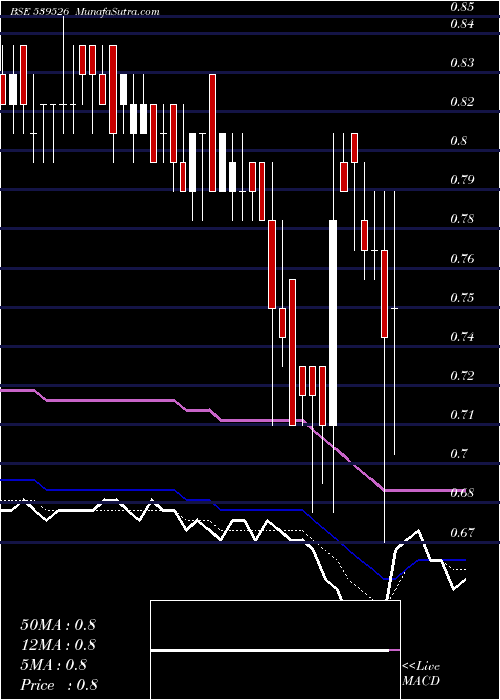Click the 50MA : 0.8 readout
This screenshot has height=700, width=500.
point(58,624)
